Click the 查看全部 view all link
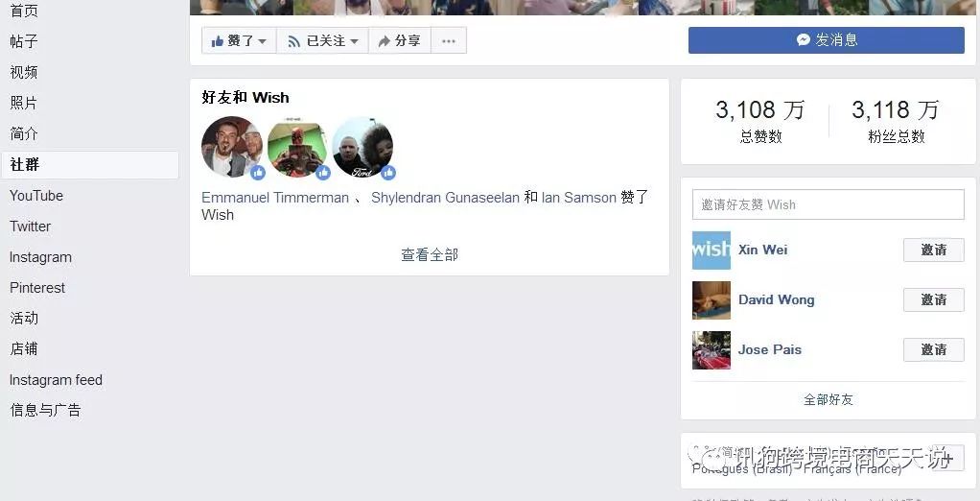Viewport: 980px width, 501px height. click(430, 255)
